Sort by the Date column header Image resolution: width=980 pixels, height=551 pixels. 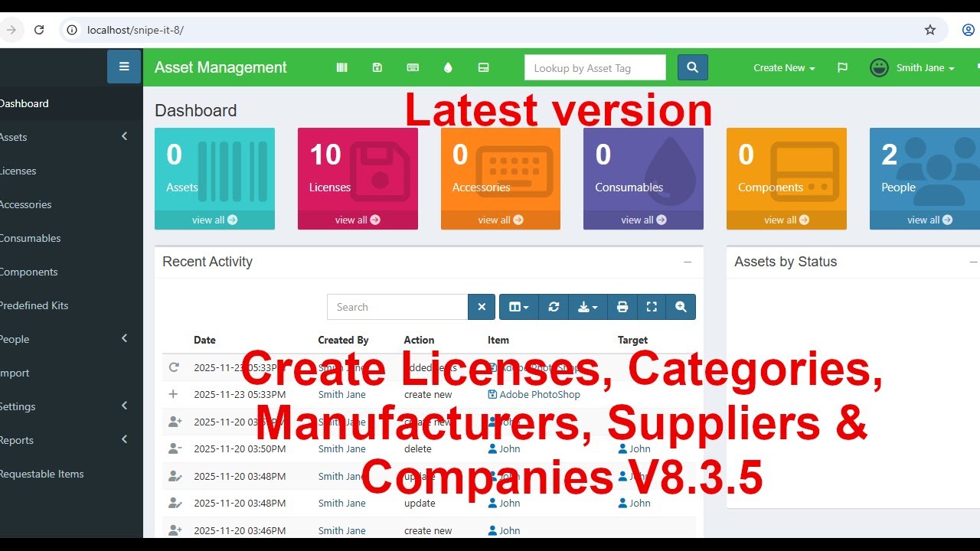click(x=204, y=340)
